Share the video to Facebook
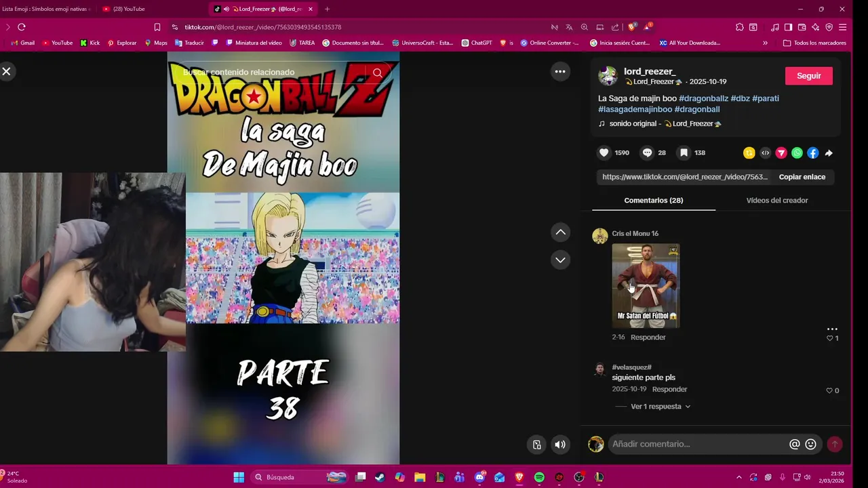868x488 pixels. coord(812,153)
